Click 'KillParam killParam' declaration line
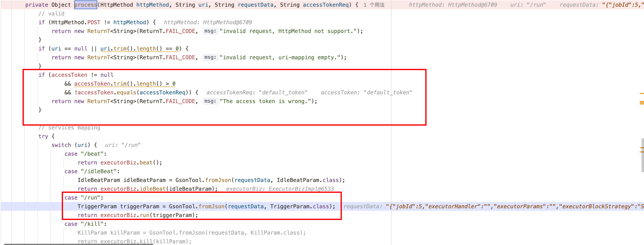The width and height of the screenshot is (644, 245). tap(108, 233)
